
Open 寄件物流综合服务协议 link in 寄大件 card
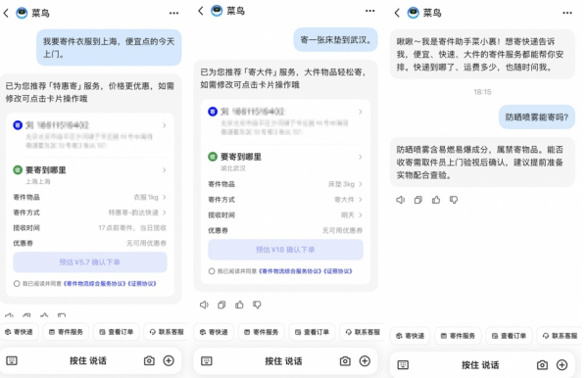(x=290, y=271)
